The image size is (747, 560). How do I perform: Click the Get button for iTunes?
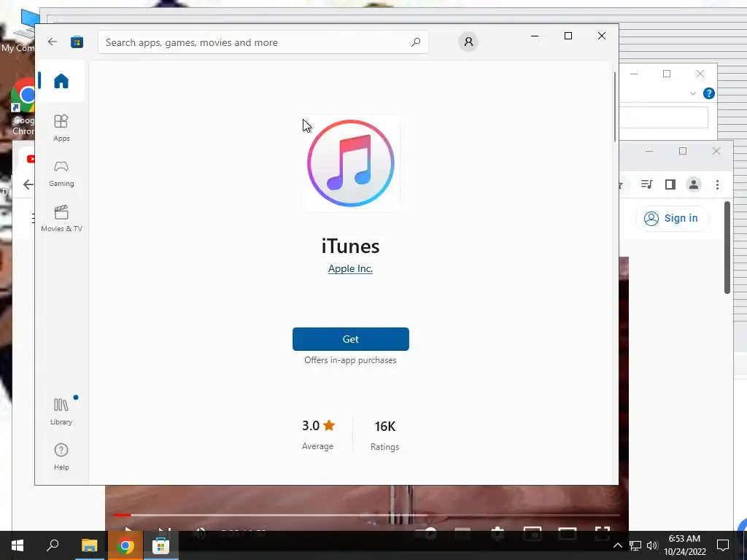point(351,339)
